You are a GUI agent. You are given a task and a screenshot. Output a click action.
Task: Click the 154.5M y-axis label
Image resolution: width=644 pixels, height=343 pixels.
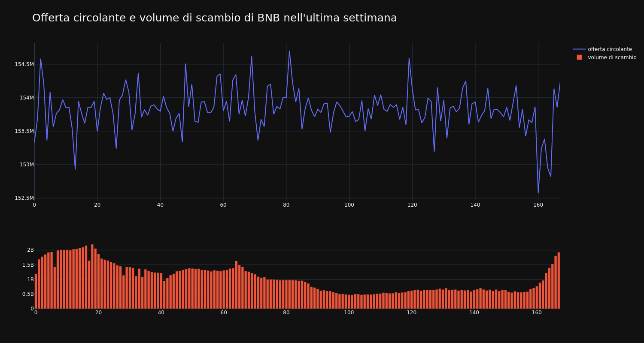pos(24,64)
